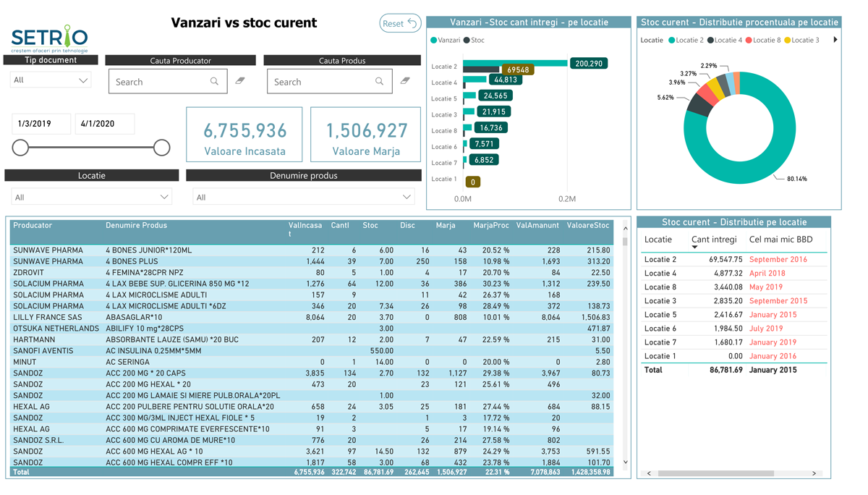Click the down arrow of product table scrollbar

click(625, 462)
